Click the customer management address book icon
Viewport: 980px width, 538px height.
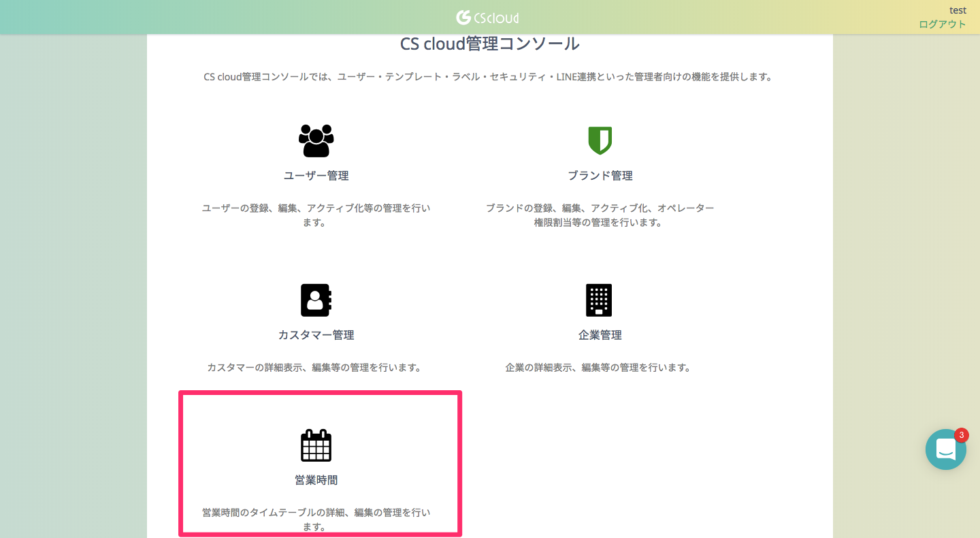pos(316,300)
